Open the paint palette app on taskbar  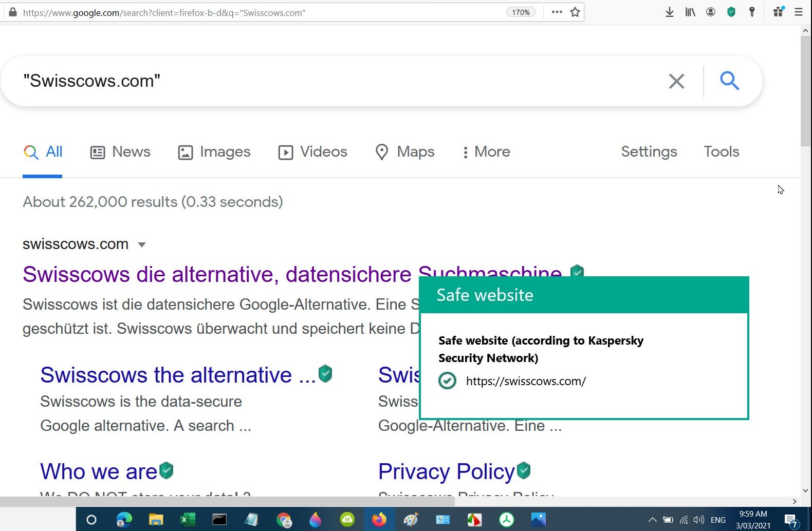coord(411,520)
